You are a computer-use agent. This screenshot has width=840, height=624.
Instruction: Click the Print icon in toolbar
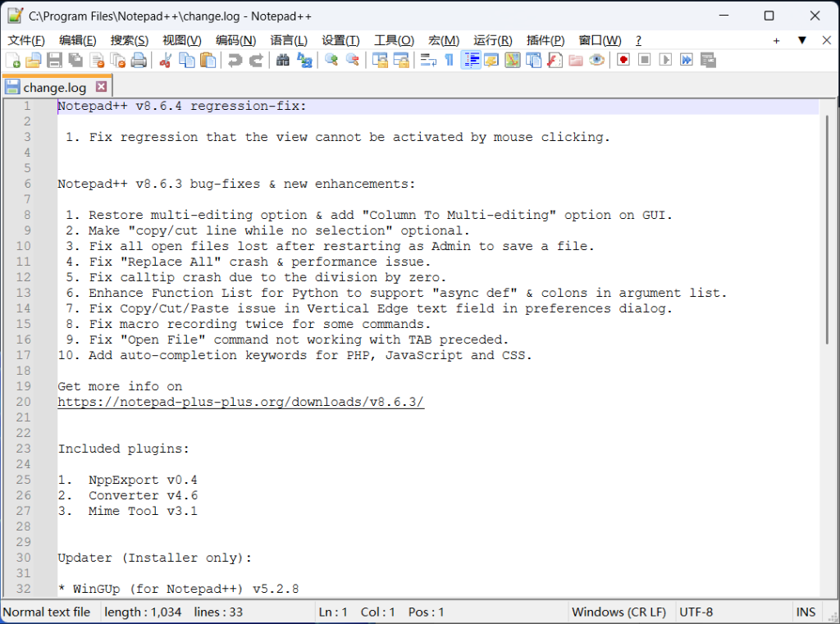coord(139,60)
